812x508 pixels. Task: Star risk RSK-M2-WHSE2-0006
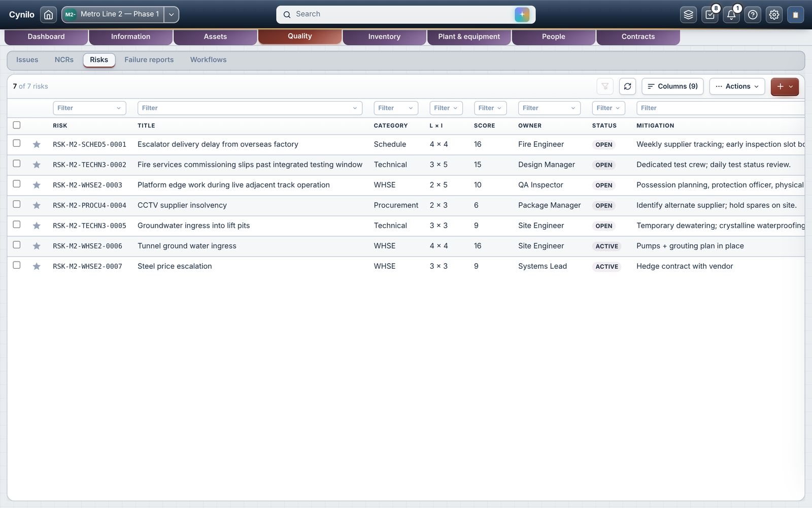37,246
